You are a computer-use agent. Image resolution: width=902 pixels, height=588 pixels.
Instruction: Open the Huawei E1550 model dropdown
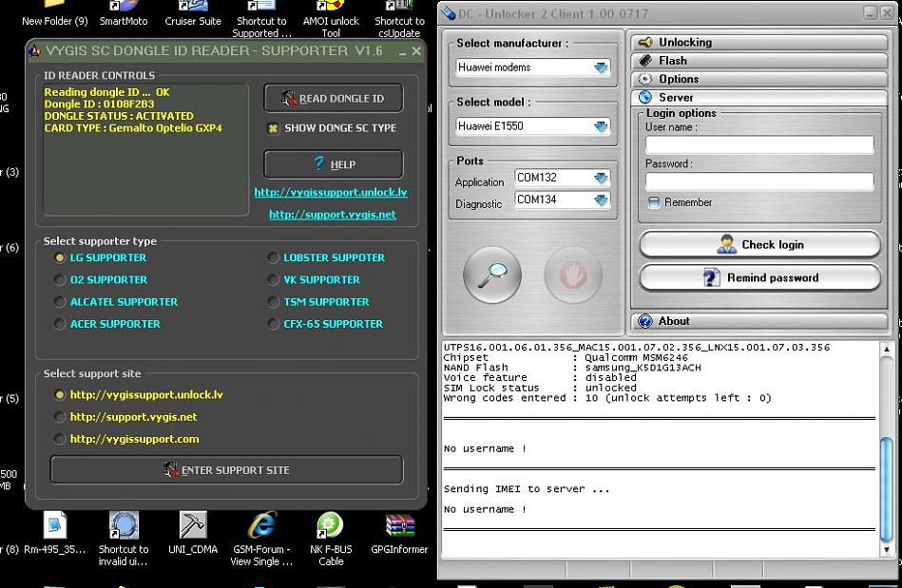click(601, 125)
